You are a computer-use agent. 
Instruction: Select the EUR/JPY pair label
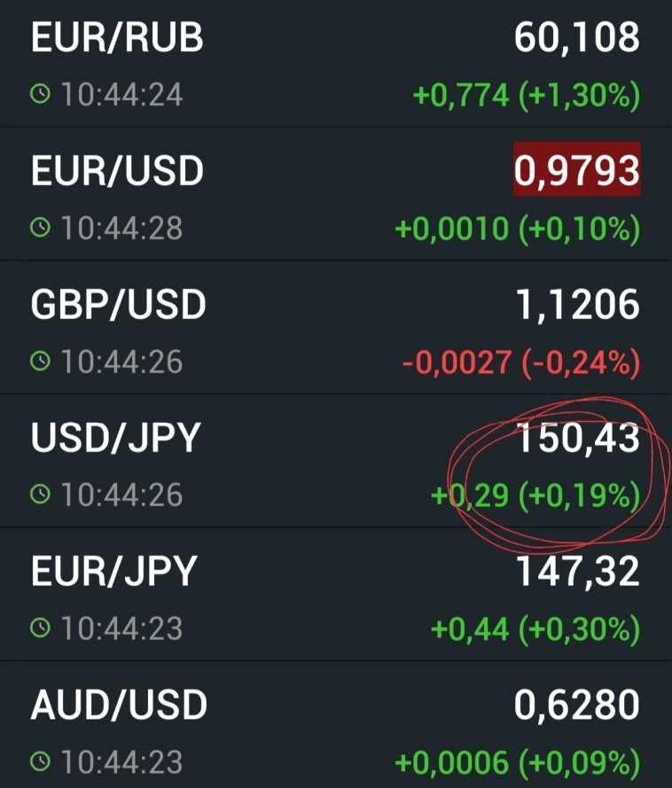[113, 572]
